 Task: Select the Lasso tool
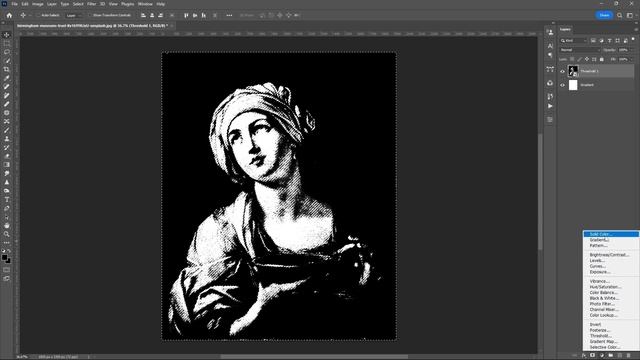(x=7, y=52)
